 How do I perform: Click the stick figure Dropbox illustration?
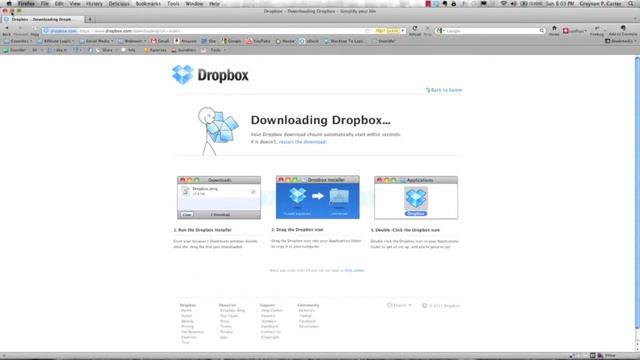217,131
